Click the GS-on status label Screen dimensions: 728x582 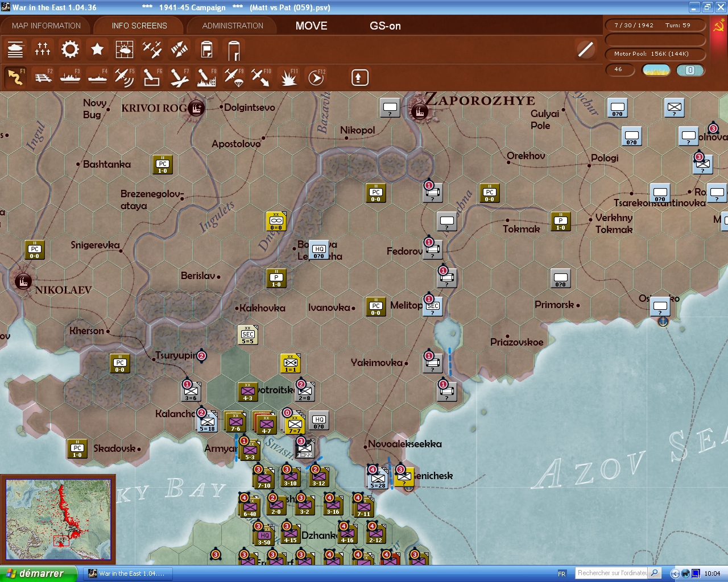coord(385,26)
